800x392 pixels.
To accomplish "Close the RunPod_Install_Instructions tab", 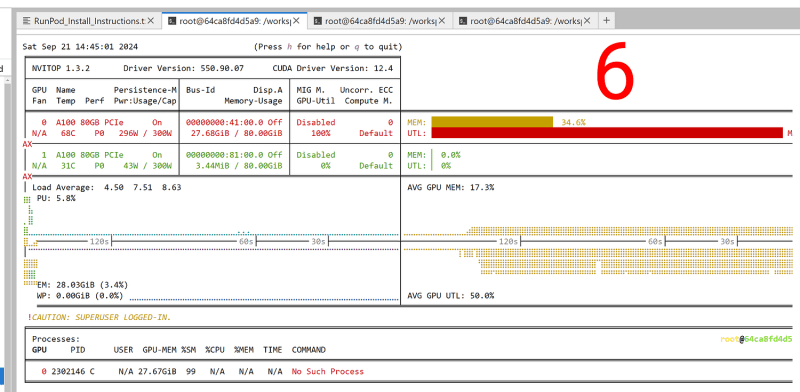I will point(151,21).
